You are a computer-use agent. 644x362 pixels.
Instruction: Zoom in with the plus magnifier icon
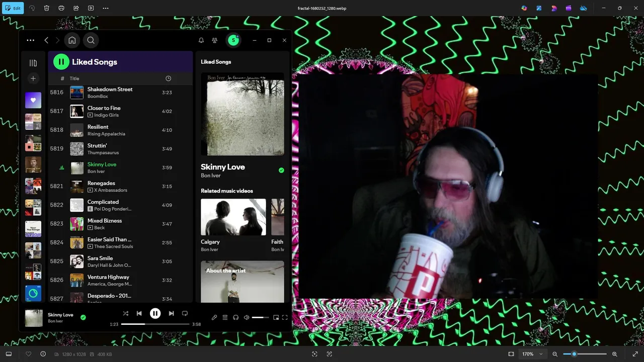pos(615,354)
